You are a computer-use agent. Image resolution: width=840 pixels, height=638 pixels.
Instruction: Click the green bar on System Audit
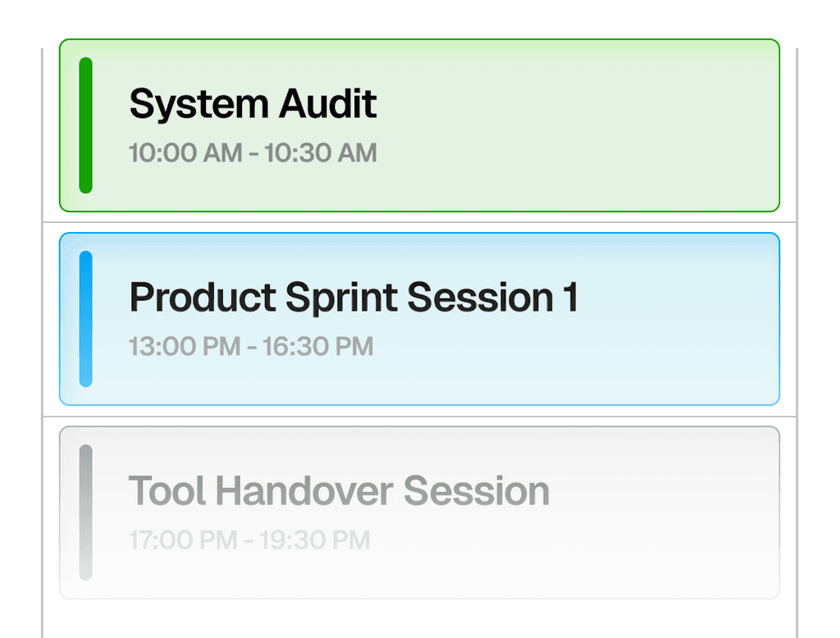[x=85, y=125]
